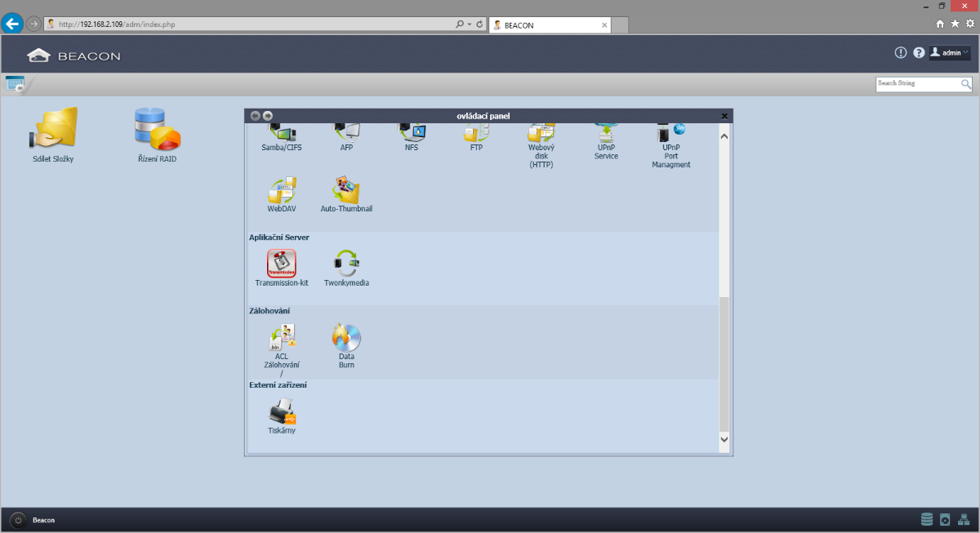Open the Twonkymedia server settings
The image size is (980, 533).
346,264
